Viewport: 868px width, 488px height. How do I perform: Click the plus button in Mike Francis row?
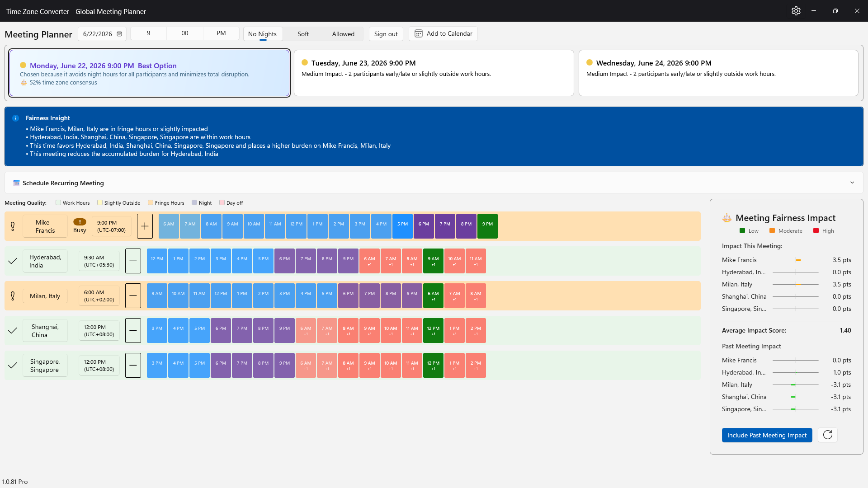145,226
